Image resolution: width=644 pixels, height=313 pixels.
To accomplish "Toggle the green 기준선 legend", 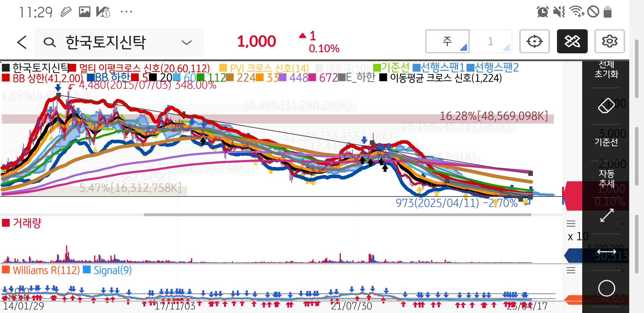I will point(391,68).
